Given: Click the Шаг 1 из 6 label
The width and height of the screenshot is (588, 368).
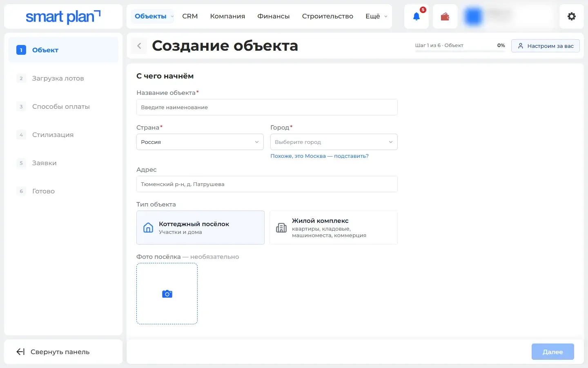Looking at the screenshot, I should tap(439, 45).
